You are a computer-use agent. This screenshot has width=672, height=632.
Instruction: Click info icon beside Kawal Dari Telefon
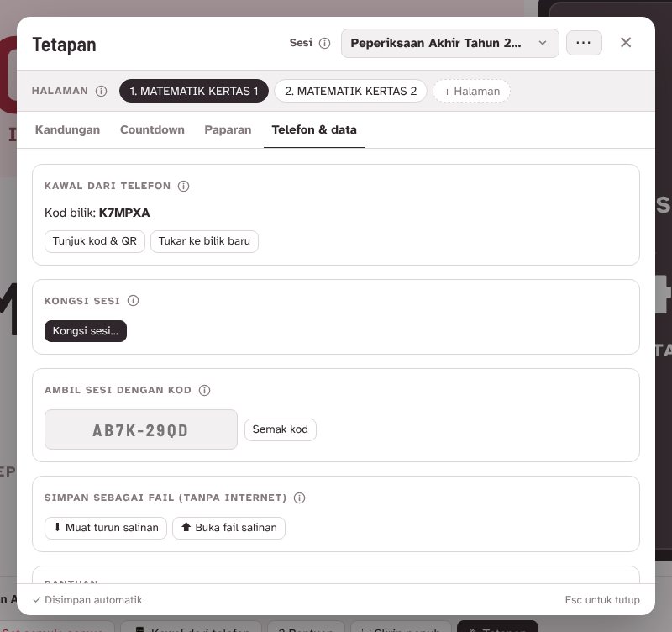coord(183,186)
